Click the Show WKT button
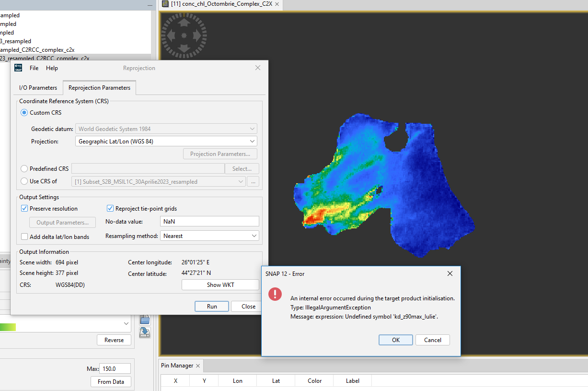Viewport: 588px width, 391px height. (x=220, y=285)
